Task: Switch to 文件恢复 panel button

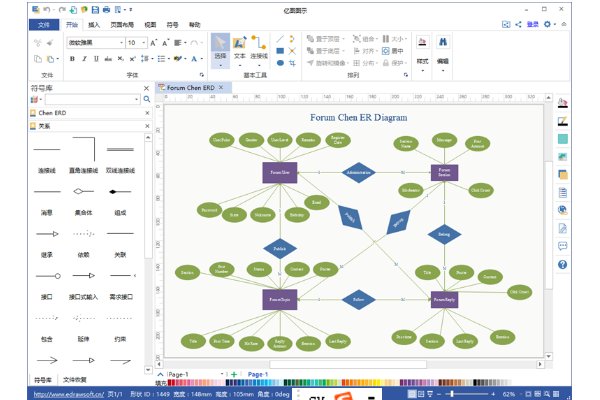Action: [x=75, y=380]
